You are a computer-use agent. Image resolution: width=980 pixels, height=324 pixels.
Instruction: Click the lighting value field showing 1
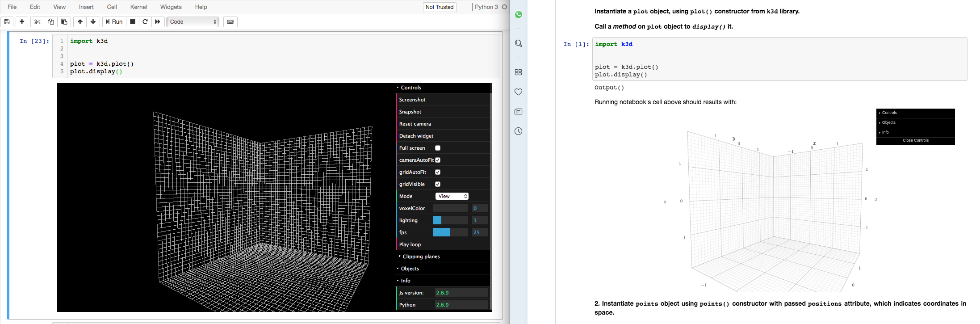click(x=480, y=220)
